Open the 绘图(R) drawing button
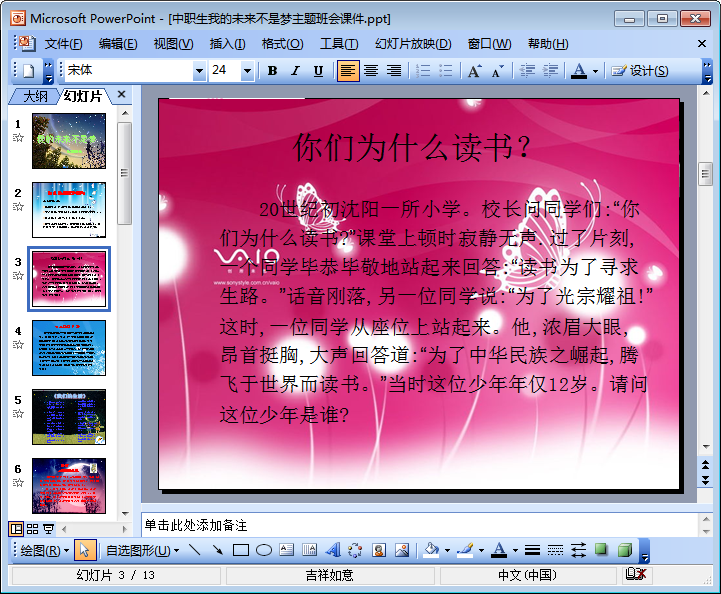This screenshot has height=594, width=721. 44,550
